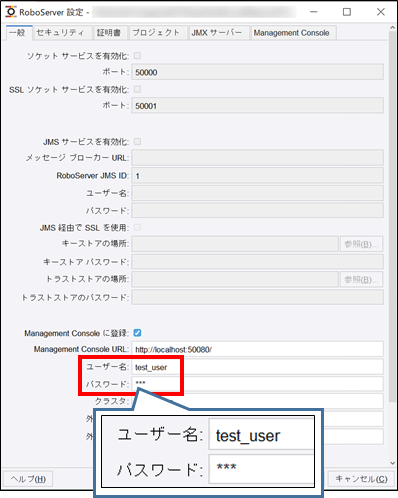This screenshot has height=498, width=398.
Task: Click the トラストストアのパスワード field
Action: click(x=257, y=297)
